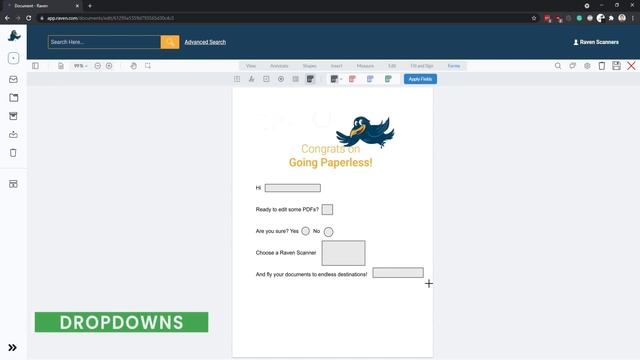Open the new document plus icon in sidebar
640x360 pixels.
point(13,58)
